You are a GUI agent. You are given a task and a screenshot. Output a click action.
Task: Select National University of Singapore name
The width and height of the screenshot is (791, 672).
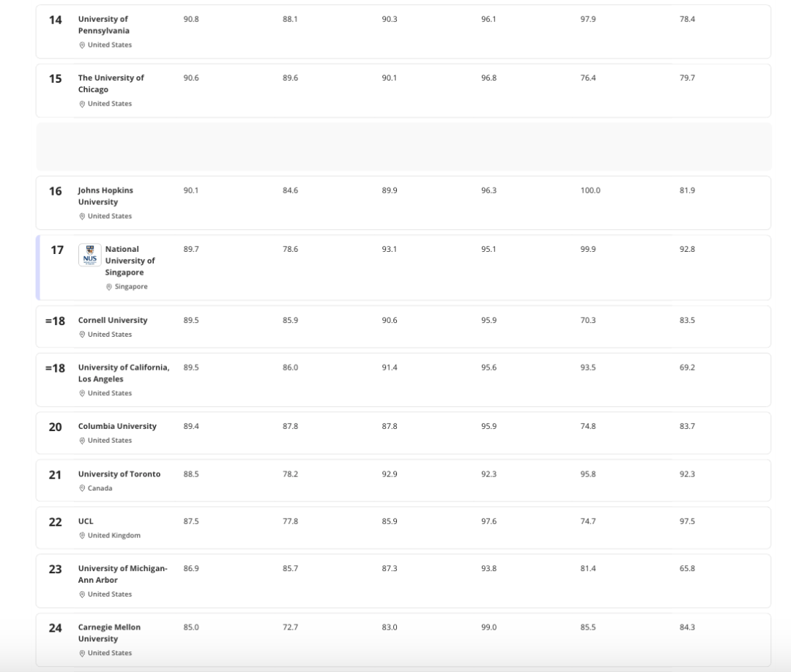click(130, 261)
